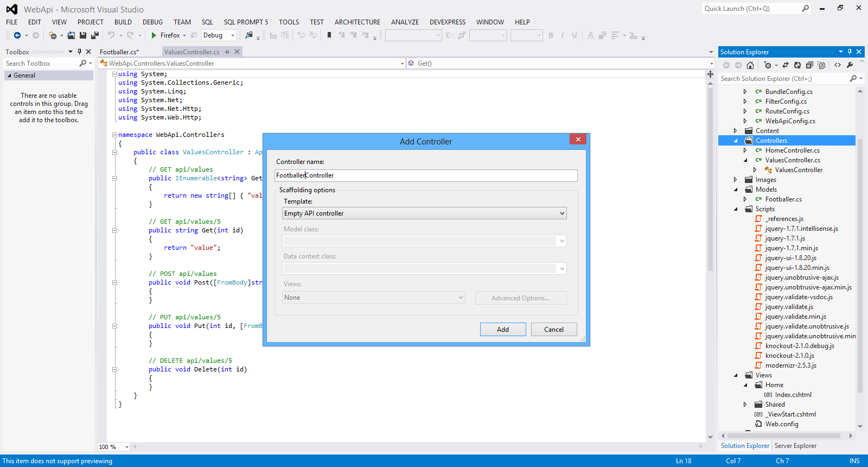Viewport: 868px width, 467px height.
Task: Click the code editor vertical scrollbar
Action: (x=710, y=179)
